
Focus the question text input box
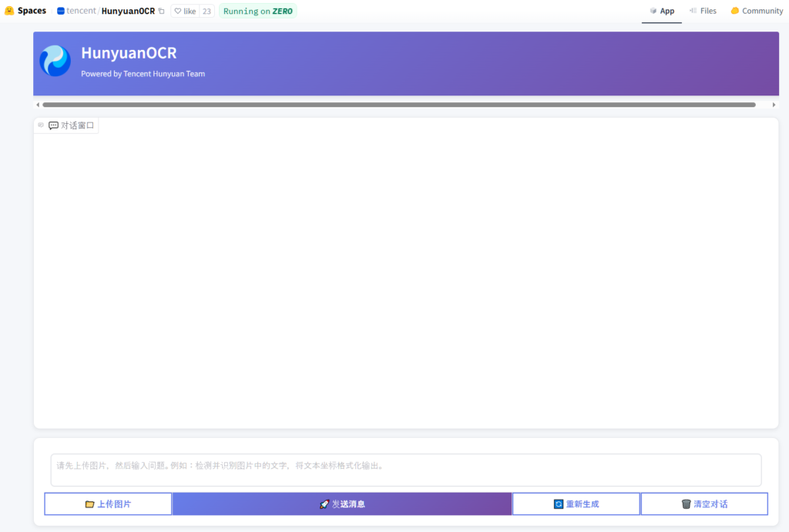(405, 470)
